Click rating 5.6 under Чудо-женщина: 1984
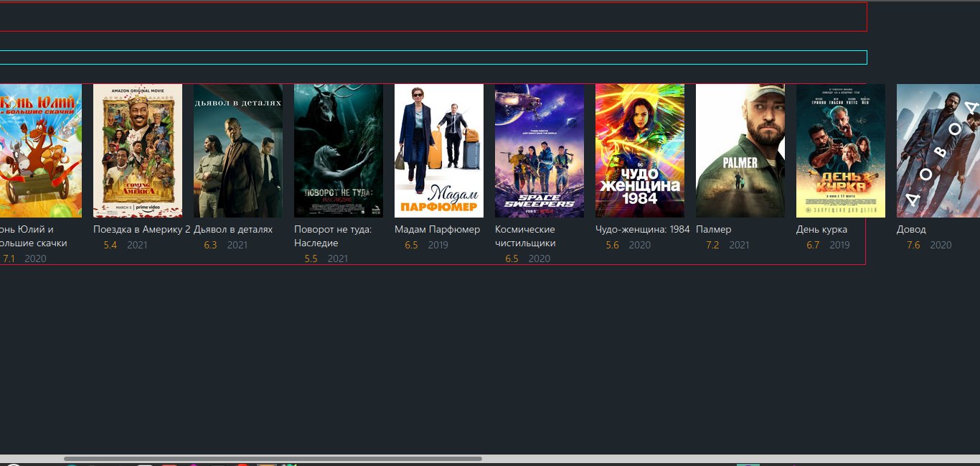This screenshot has height=466, width=980. pos(612,246)
